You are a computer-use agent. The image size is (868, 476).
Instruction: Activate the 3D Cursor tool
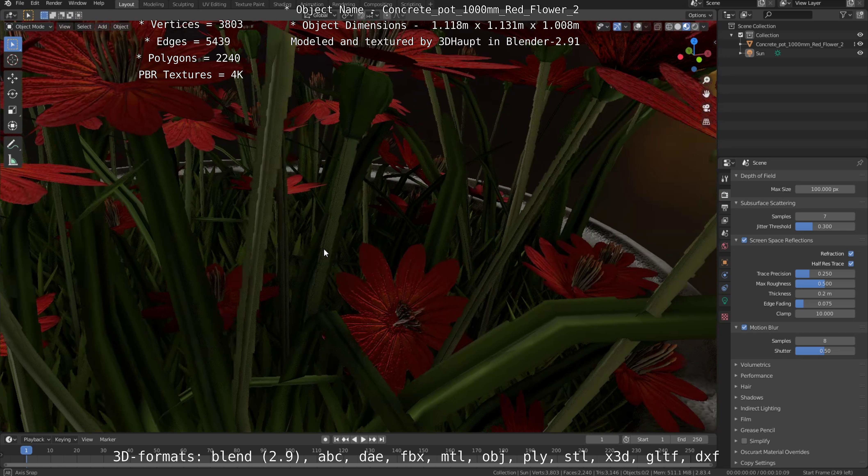pos(13,60)
